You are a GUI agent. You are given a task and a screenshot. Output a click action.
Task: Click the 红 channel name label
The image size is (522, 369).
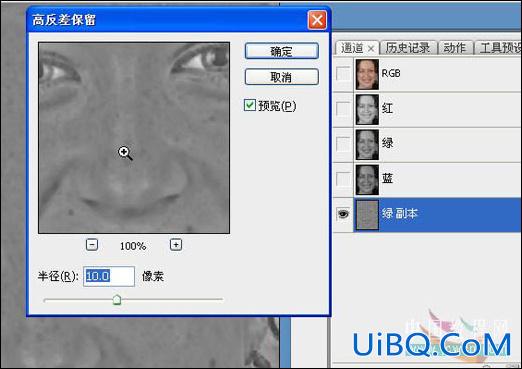pyautogui.click(x=387, y=108)
